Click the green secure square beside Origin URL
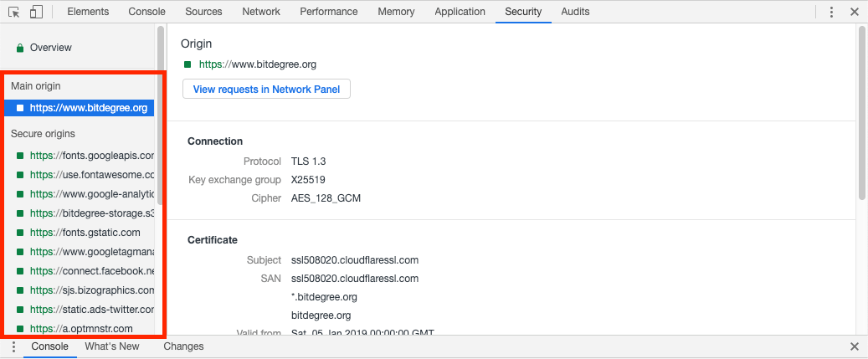868x359 pixels. (x=187, y=64)
